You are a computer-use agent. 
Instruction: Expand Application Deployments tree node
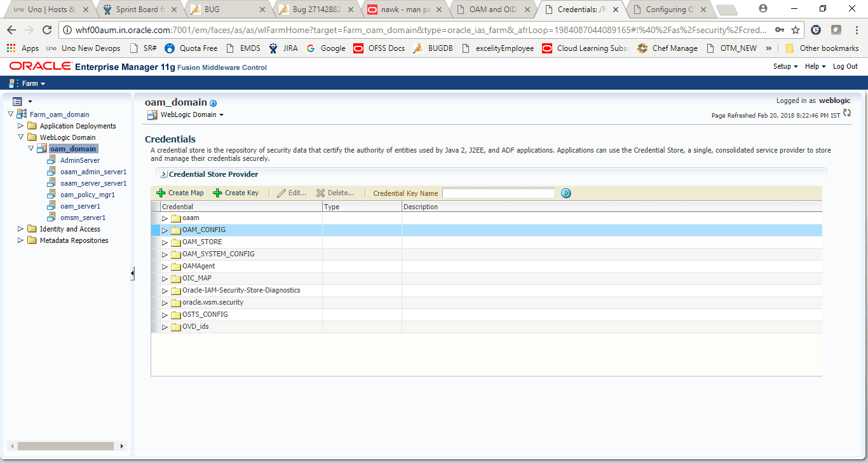point(21,126)
